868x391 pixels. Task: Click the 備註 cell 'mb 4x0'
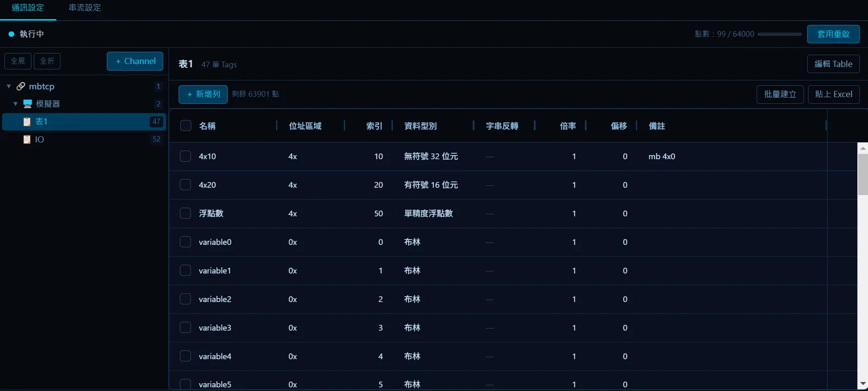tap(662, 156)
